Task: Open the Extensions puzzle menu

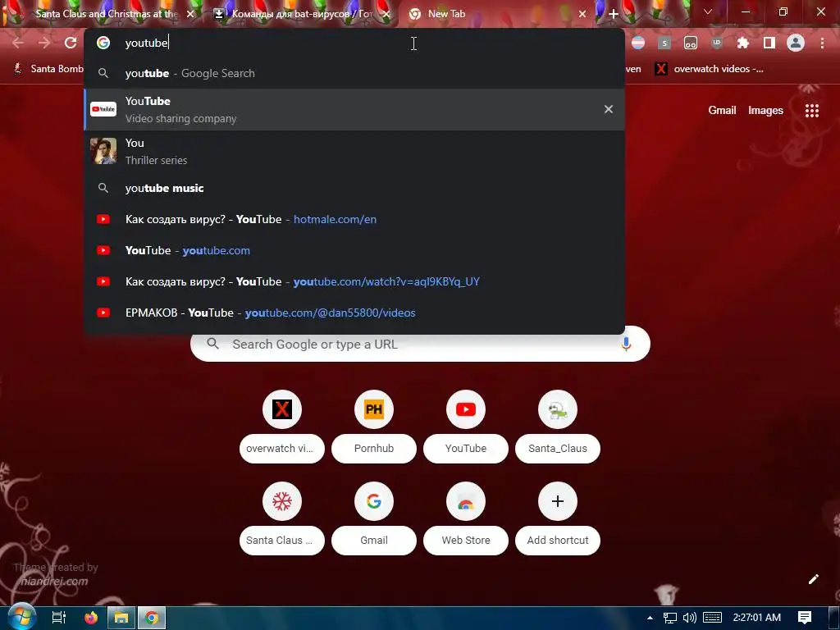Action: click(743, 43)
